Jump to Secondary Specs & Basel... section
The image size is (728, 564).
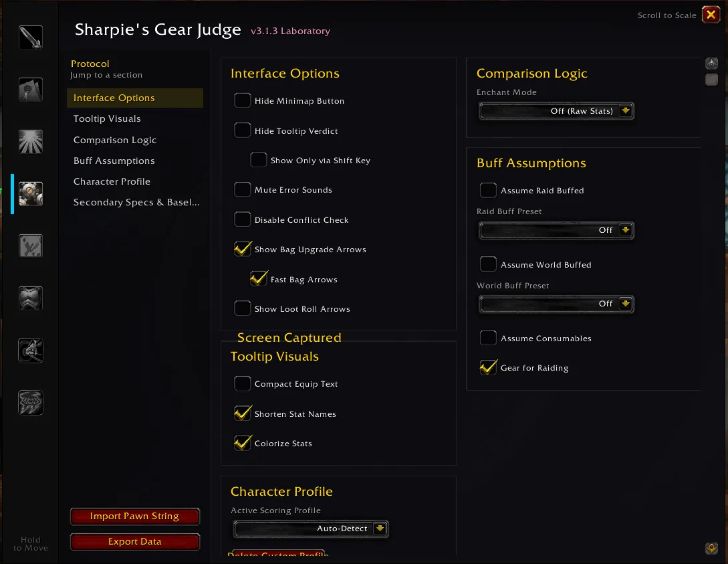coord(134,203)
